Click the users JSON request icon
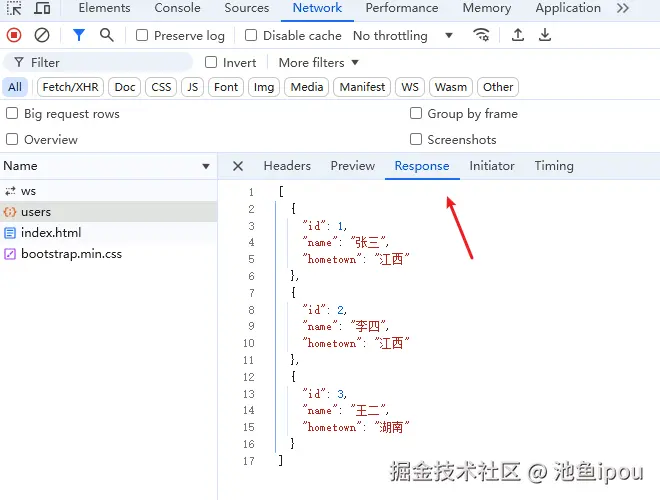The height and width of the screenshot is (500, 660). point(10,212)
